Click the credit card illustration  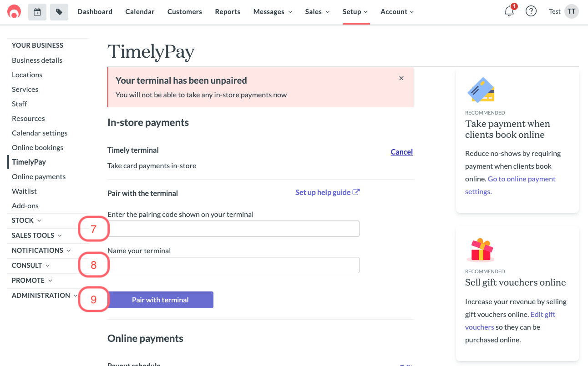click(x=481, y=90)
